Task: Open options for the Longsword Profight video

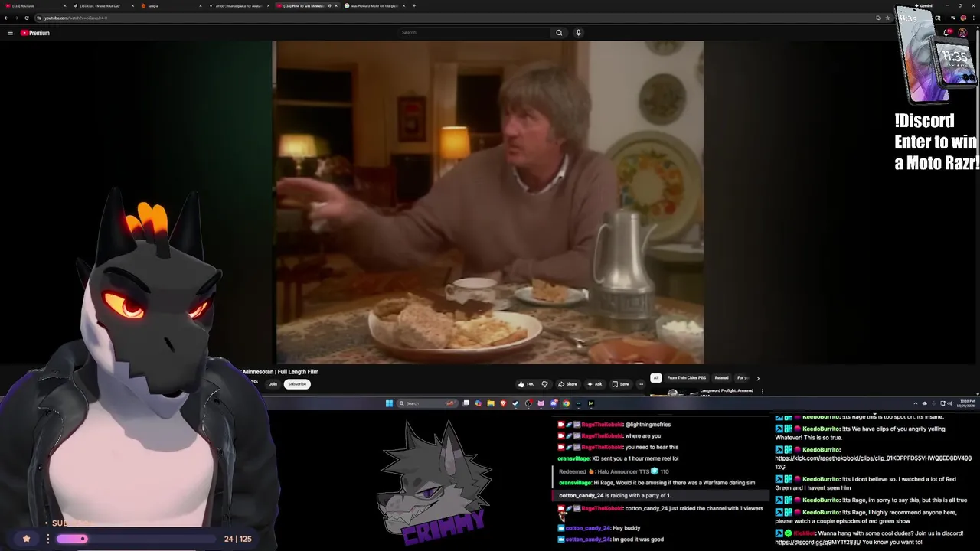Action: pyautogui.click(x=762, y=391)
